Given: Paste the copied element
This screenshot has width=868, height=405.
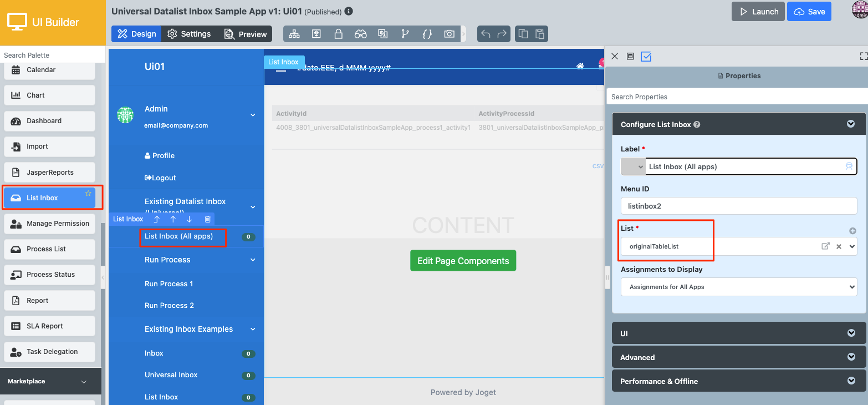Looking at the screenshot, I should point(540,34).
